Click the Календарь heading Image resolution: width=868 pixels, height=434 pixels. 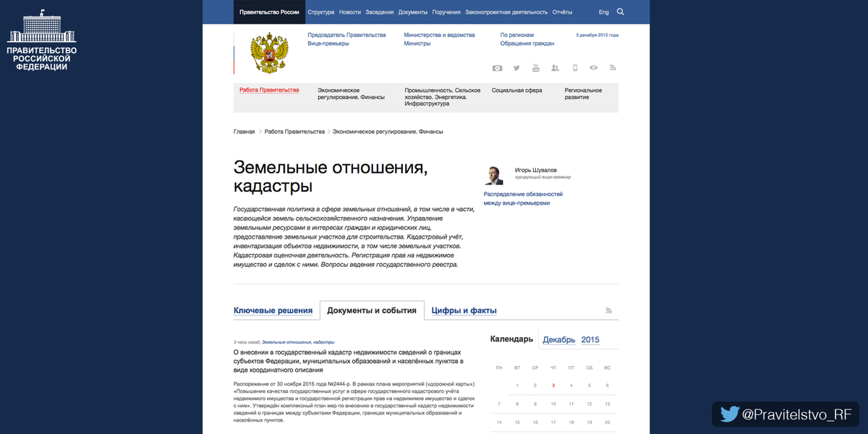[512, 339]
